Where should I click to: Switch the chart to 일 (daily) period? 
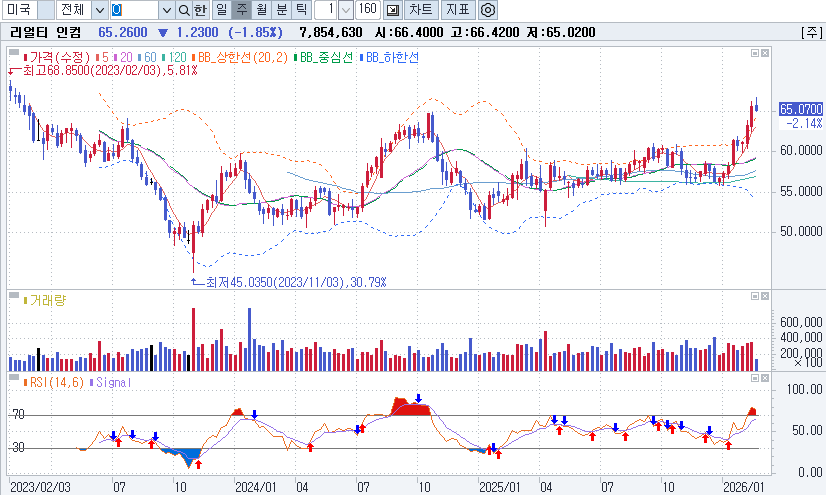coord(221,10)
